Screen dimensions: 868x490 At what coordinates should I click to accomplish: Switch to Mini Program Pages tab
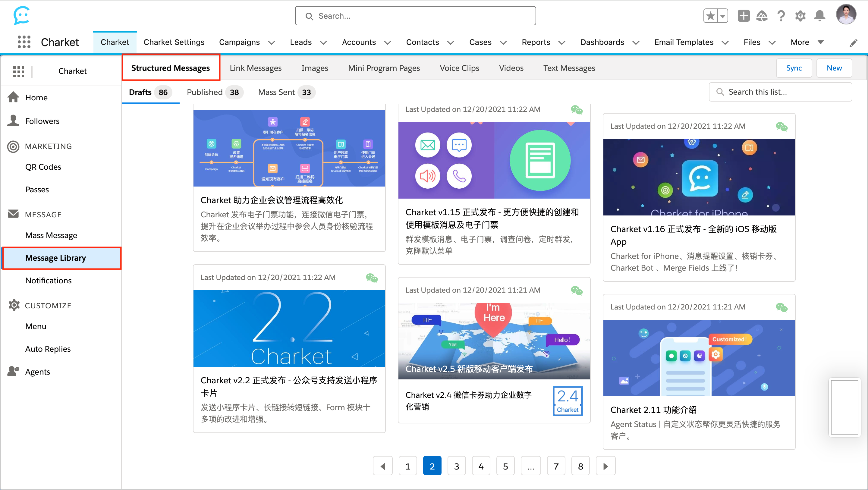384,68
